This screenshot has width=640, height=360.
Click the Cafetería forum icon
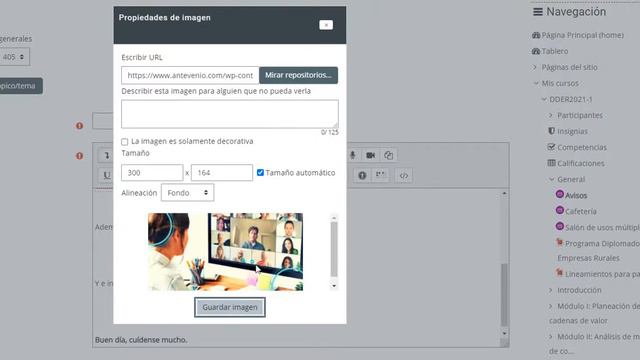click(x=560, y=210)
